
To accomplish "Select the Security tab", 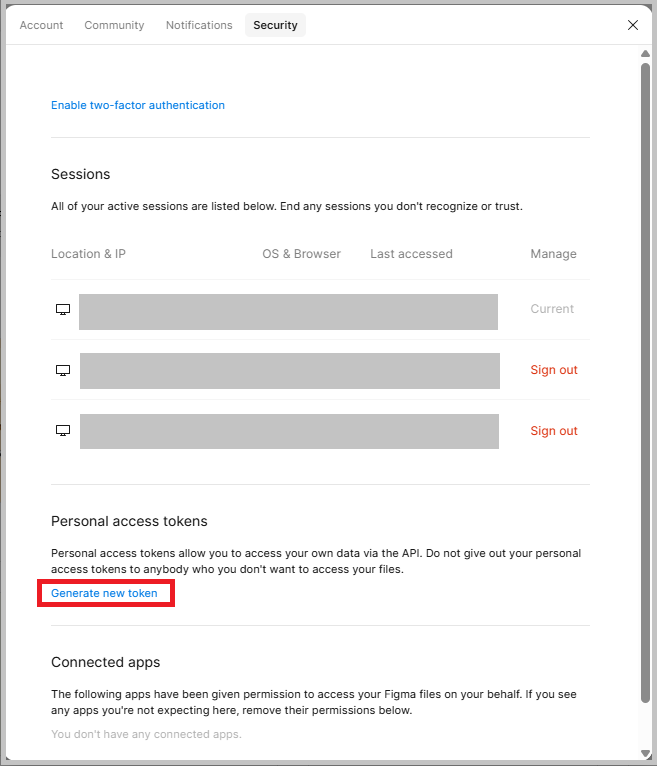I will pos(275,25).
